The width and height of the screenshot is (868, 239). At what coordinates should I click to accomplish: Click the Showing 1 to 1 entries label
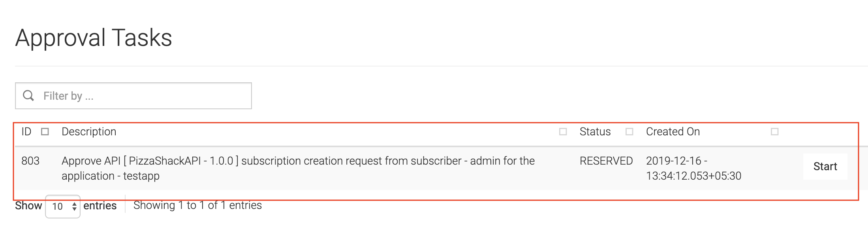[197, 205]
